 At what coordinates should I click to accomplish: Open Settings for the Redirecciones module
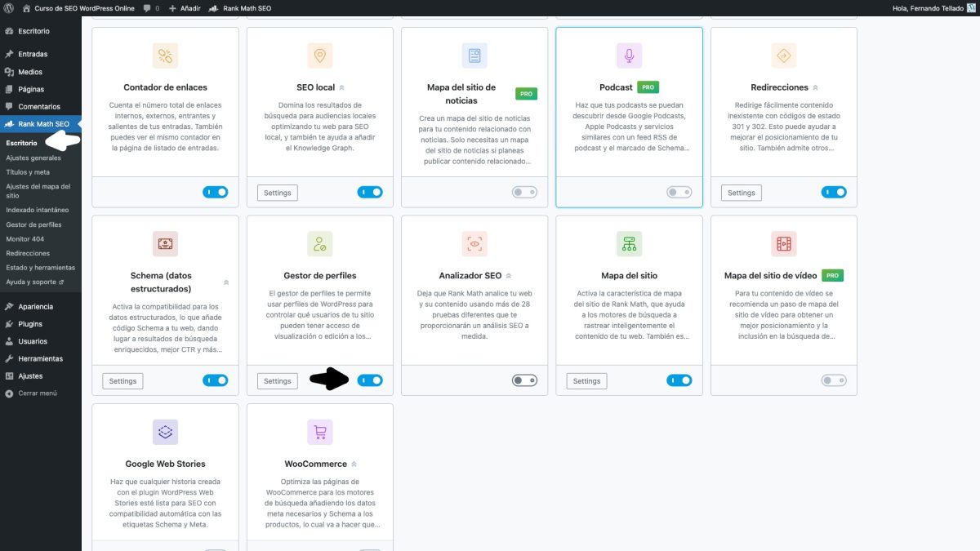pyautogui.click(x=741, y=193)
